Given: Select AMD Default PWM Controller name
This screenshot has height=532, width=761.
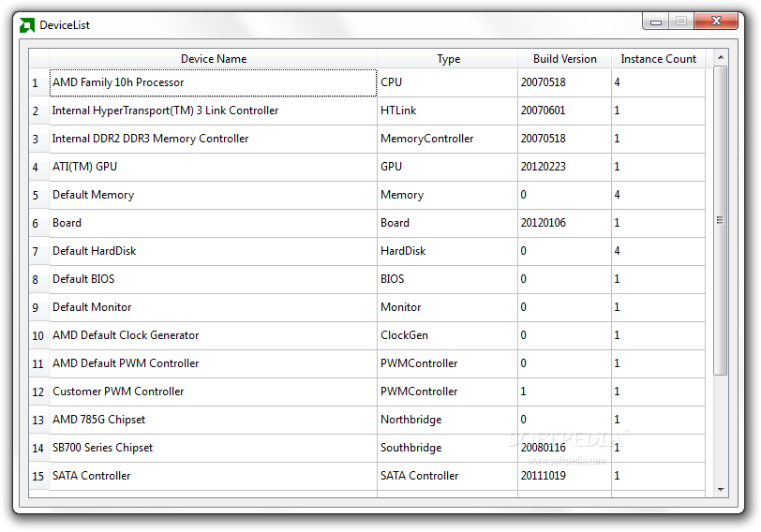Looking at the screenshot, I should pyautogui.click(x=213, y=363).
